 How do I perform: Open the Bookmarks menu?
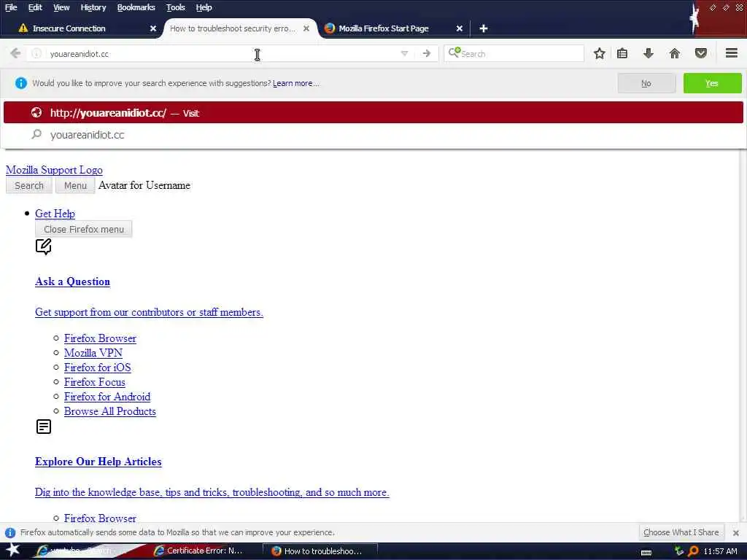pyautogui.click(x=136, y=7)
